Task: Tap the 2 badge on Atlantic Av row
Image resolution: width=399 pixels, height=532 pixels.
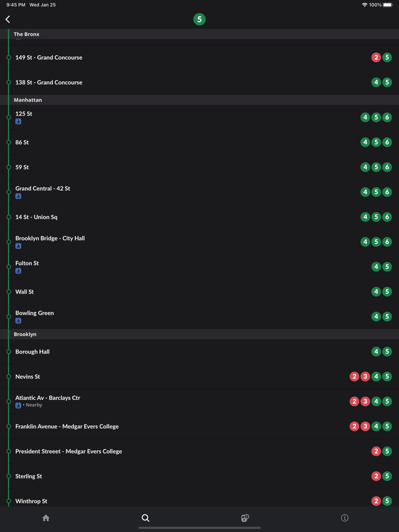Action: point(354,402)
